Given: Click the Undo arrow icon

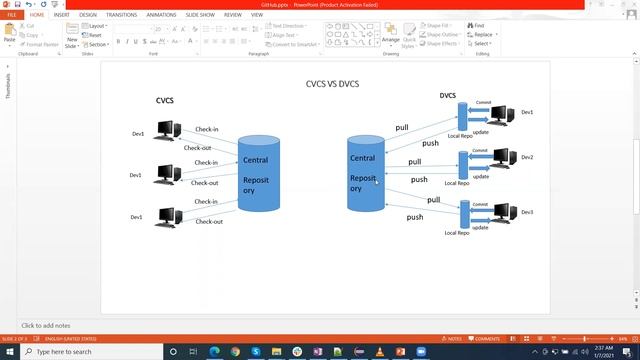Looking at the screenshot, I should tap(29, 4).
